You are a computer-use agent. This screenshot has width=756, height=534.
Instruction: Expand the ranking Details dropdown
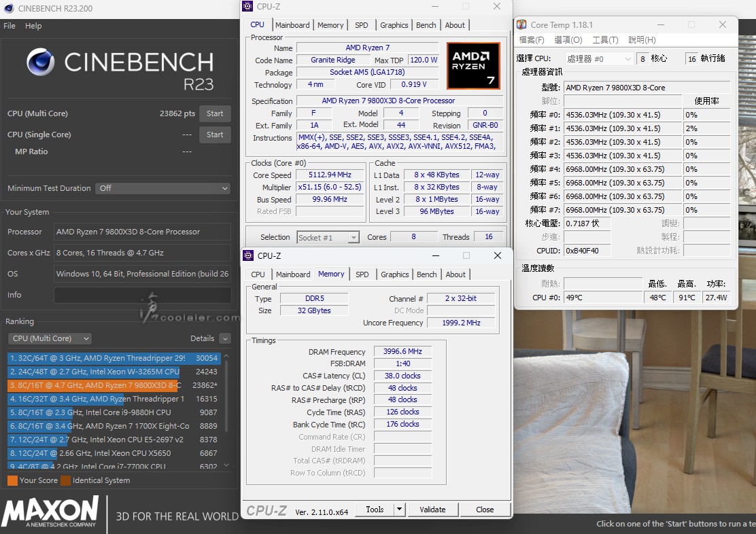(224, 338)
